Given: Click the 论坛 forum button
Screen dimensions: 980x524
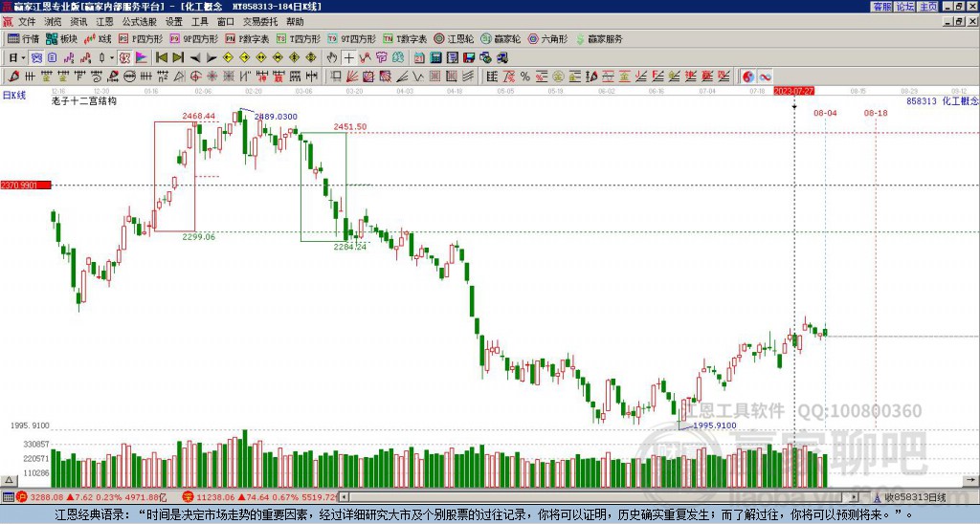Looking at the screenshot, I should coord(905,7).
